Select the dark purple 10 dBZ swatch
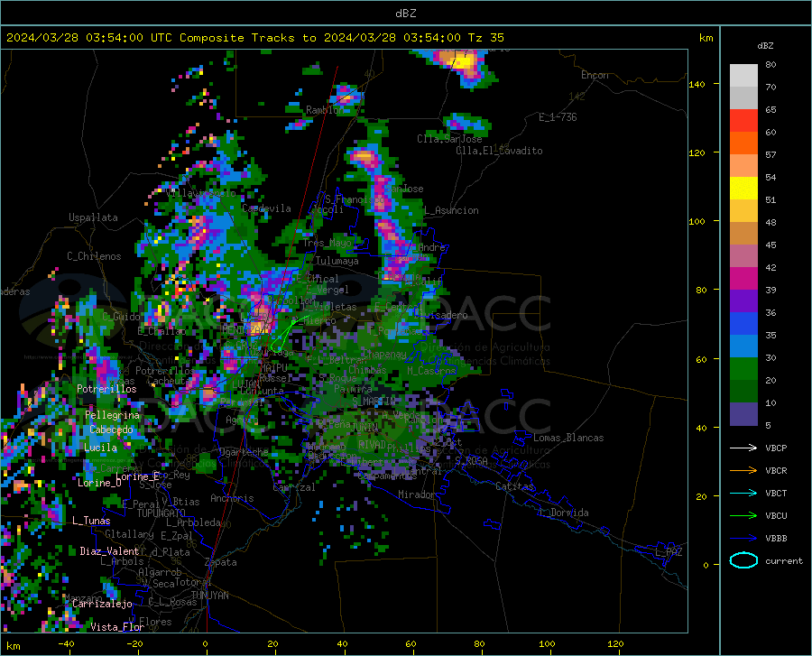 tap(743, 413)
